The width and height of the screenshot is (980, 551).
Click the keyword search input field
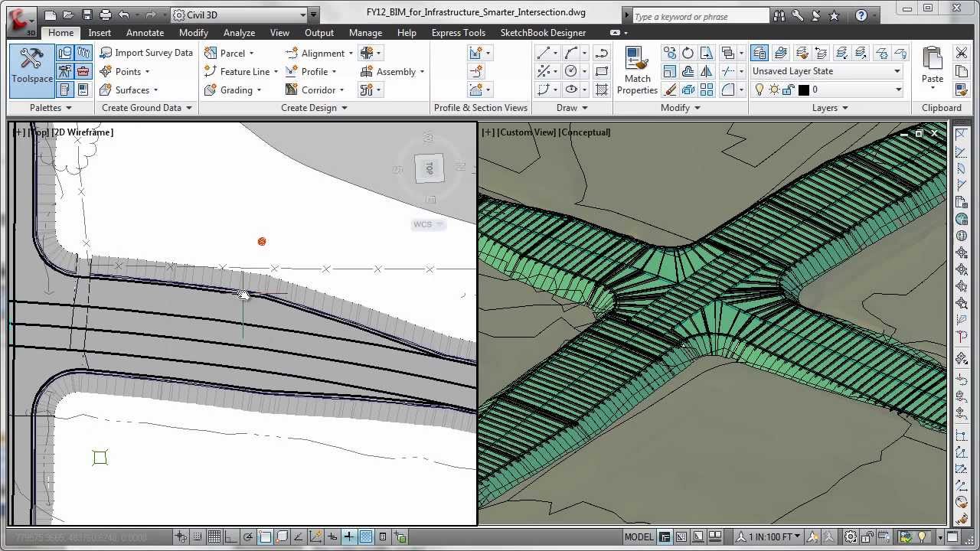[700, 16]
